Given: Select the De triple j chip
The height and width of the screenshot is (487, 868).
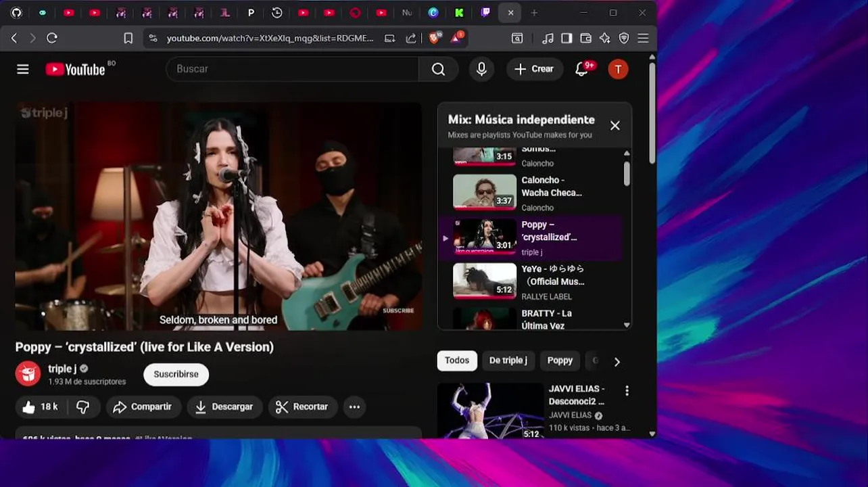Looking at the screenshot, I should pos(508,361).
